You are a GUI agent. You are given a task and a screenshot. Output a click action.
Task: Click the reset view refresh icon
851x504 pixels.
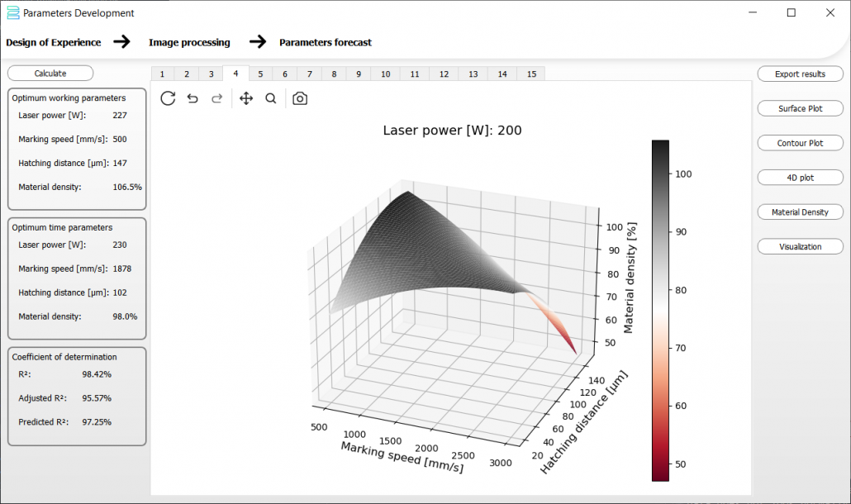168,98
